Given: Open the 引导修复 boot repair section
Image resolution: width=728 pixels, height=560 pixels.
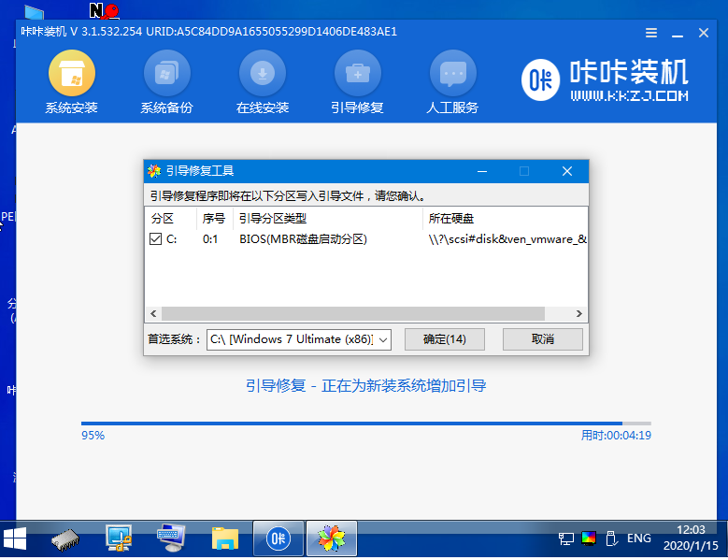Looking at the screenshot, I should pos(357,83).
